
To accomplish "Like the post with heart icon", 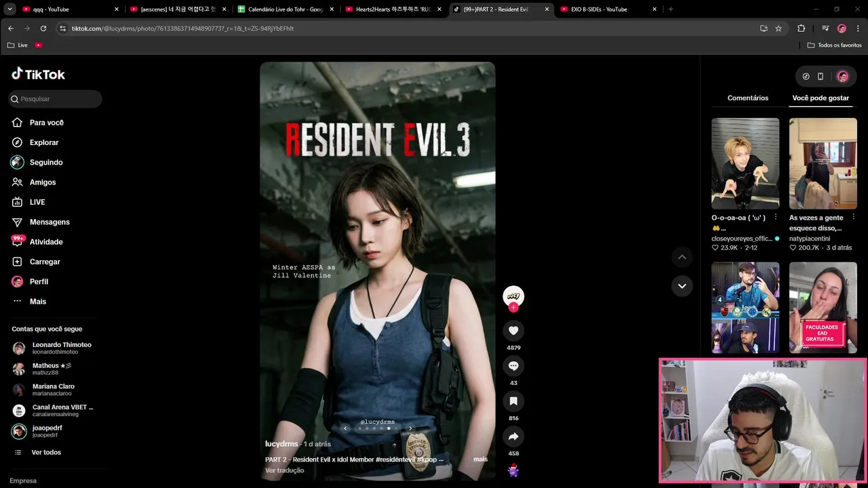I will pos(513,331).
